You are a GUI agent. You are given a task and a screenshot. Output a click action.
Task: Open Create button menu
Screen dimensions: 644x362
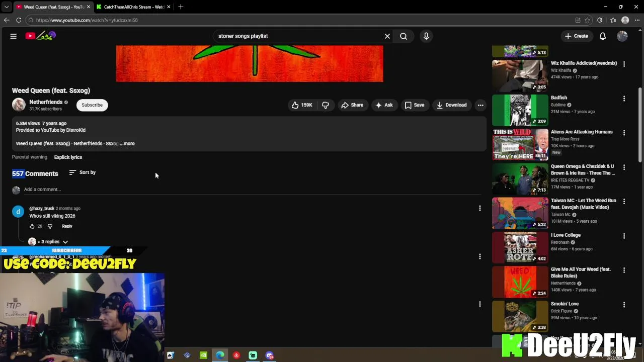(x=576, y=36)
